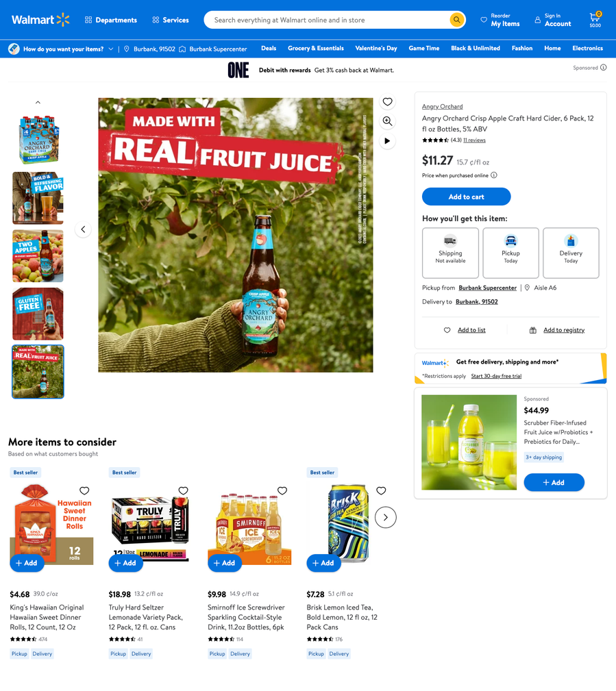
Task: Click the Sponsored info icon at top
Action: point(603,68)
